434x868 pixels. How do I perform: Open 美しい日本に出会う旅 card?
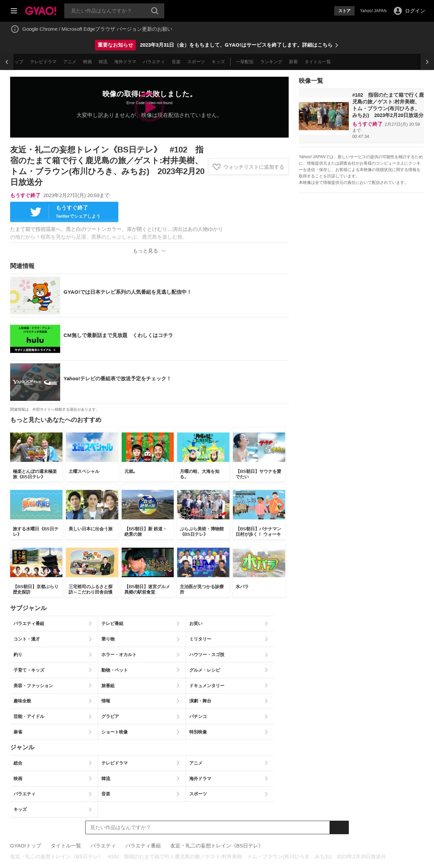(92, 512)
